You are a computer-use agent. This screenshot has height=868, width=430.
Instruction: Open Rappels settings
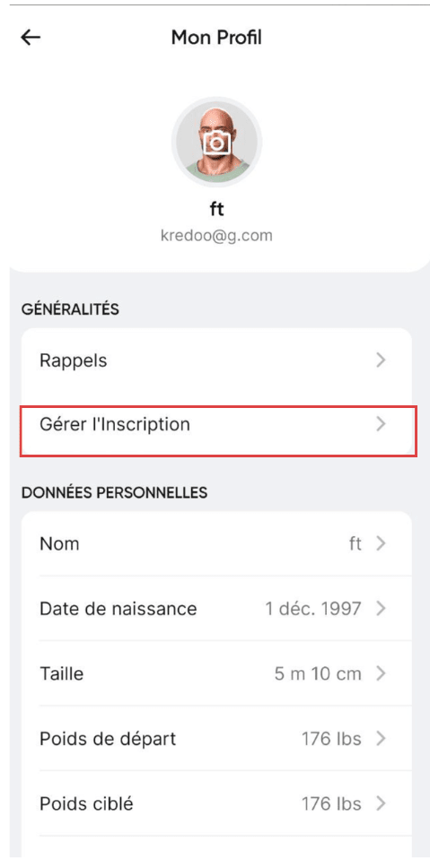pos(216,360)
